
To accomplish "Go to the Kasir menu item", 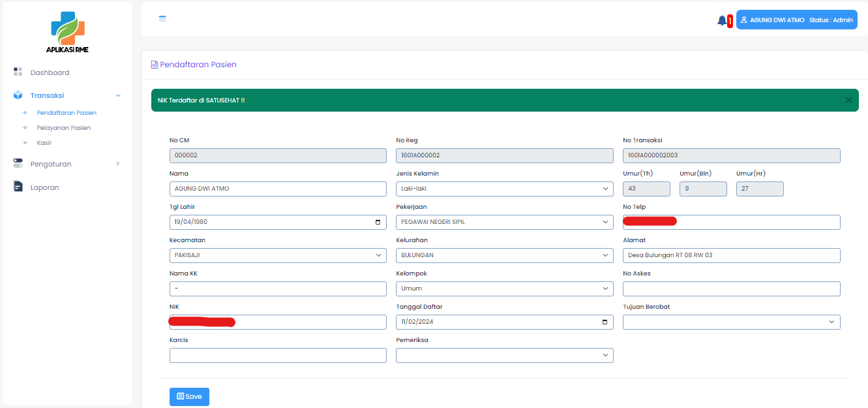I will (x=44, y=142).
